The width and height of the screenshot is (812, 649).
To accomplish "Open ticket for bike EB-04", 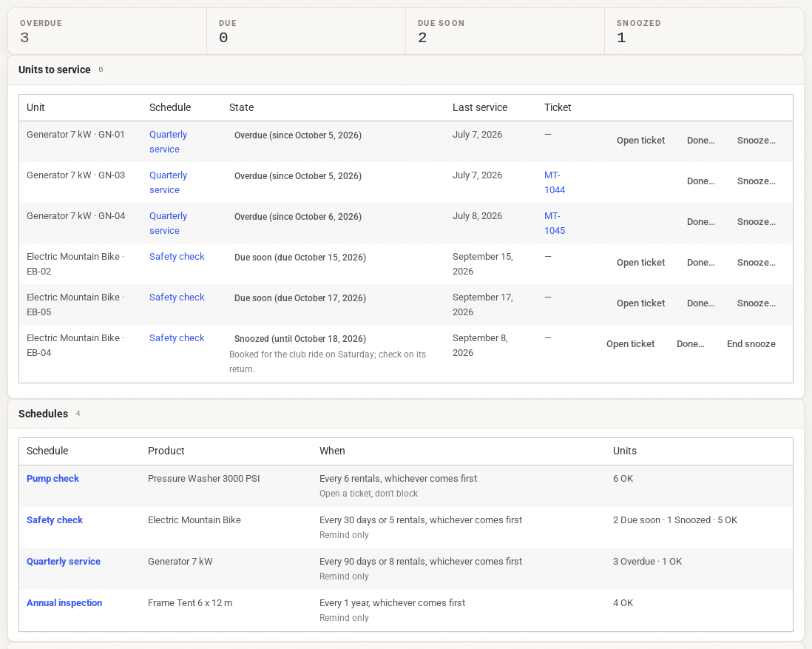I will coord(630,344).
